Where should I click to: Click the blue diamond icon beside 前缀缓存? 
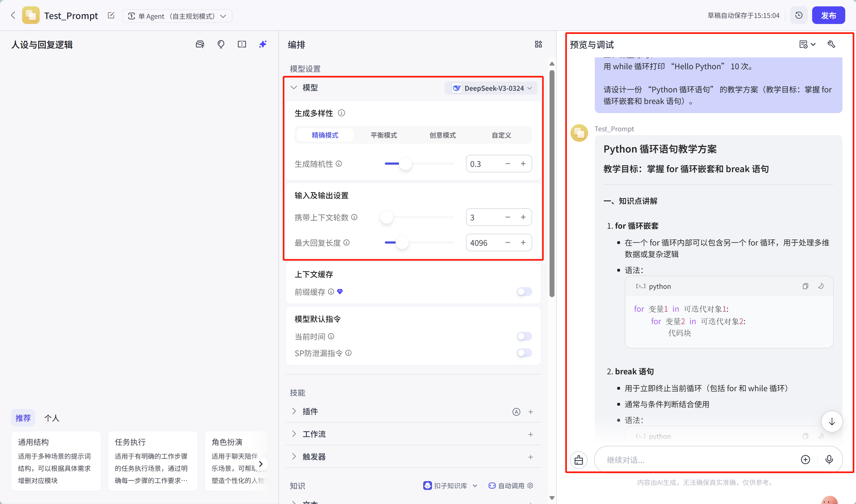(340, 292)
